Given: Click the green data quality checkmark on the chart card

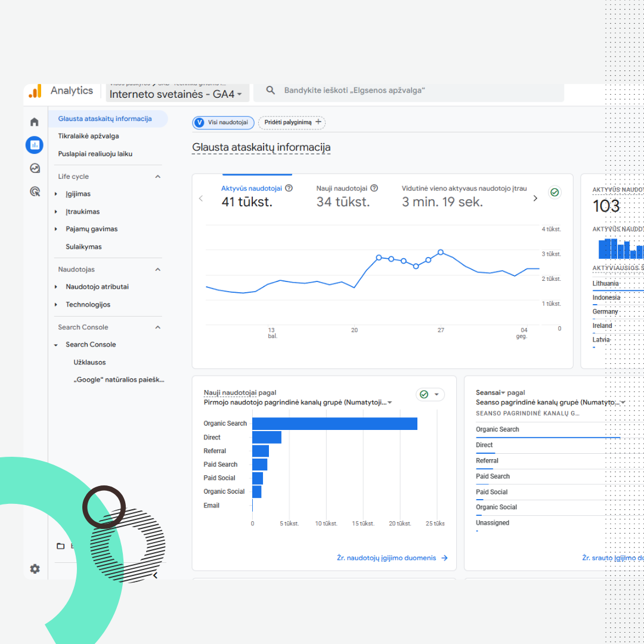Looking at the screenshot, I should point(555,192).
